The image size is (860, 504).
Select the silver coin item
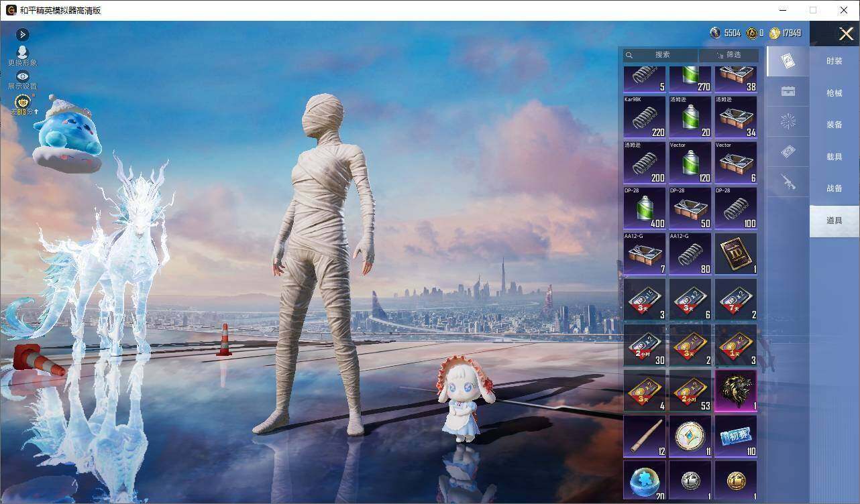(x=690, y=481)
